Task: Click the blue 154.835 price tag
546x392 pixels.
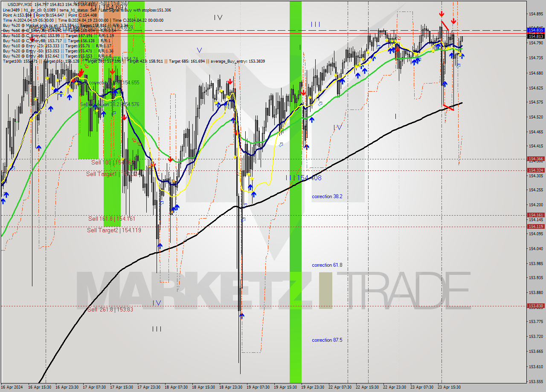Action: (536, 30)
